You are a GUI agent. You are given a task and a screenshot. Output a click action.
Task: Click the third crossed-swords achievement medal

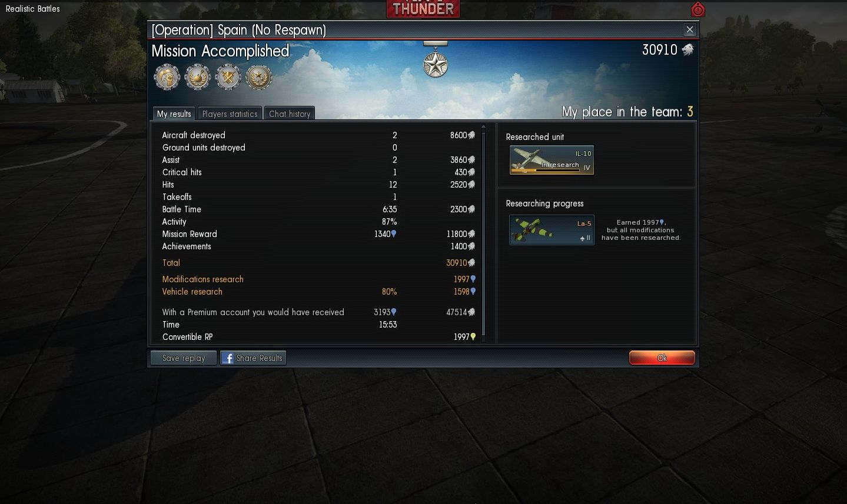click(x=228, y=77)
